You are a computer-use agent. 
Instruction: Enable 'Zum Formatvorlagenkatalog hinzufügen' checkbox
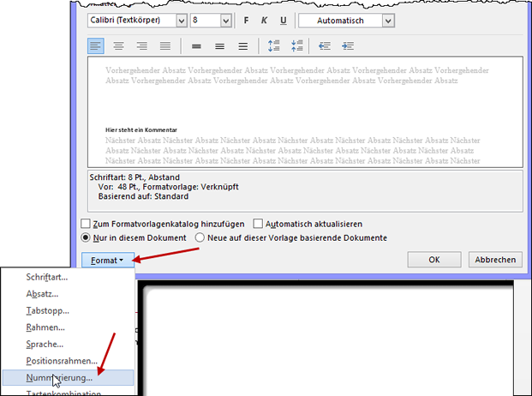(x=86, y=223)
